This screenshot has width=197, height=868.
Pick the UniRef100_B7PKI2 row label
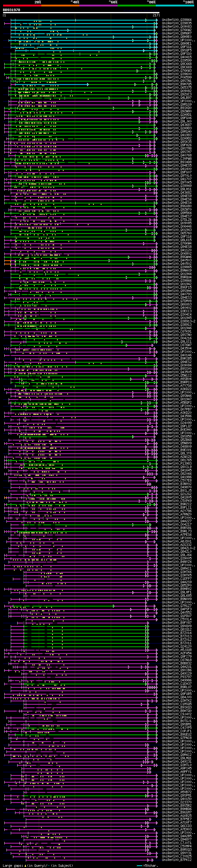pos(177,860)
